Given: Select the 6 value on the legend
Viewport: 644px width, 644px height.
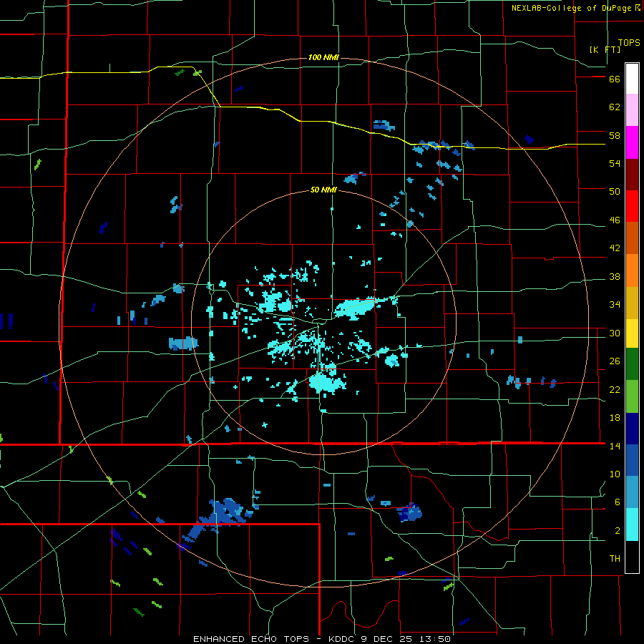Looking at the screenshot, I should [x=618, y=502].
